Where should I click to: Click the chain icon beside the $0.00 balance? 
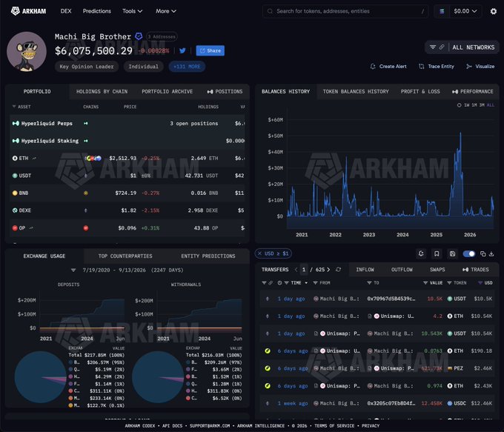point(442,11)
